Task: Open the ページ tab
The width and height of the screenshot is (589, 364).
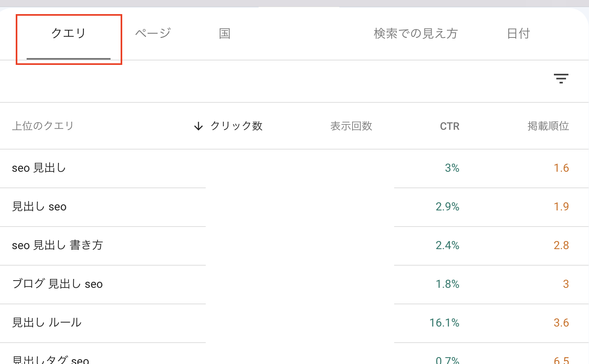Action: click(153, 33)
